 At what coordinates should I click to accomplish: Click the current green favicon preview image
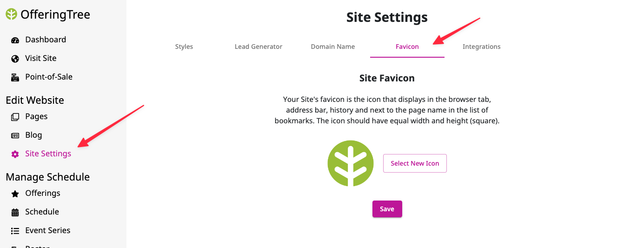click(351, 163)
